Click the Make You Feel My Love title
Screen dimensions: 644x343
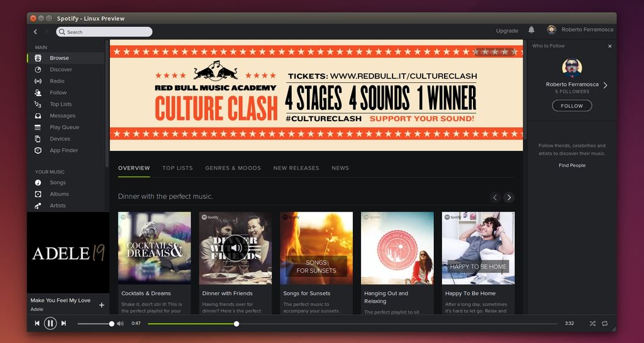pyautogui.click(x=60, y=300)
